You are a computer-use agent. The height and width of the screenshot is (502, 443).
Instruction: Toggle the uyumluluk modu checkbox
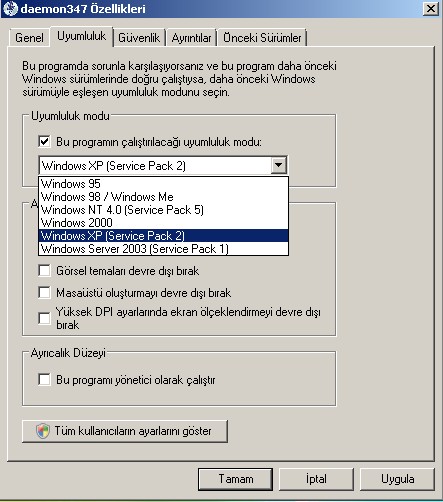coord(44,141)
